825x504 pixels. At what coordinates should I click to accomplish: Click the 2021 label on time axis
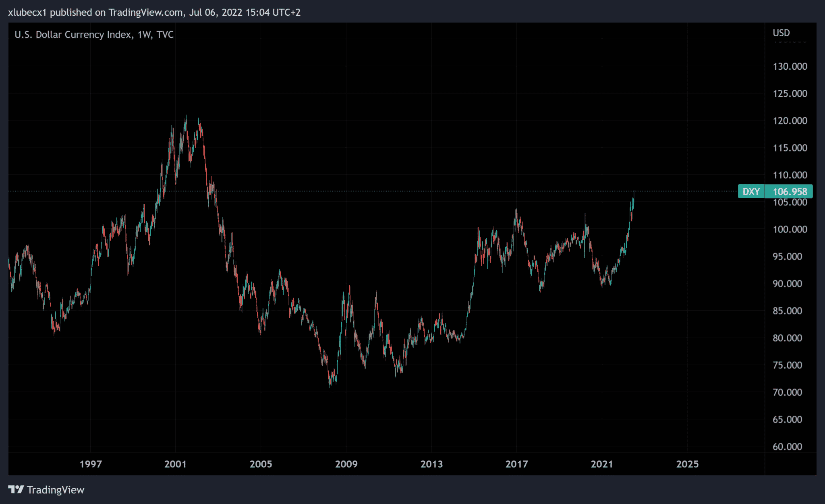coord(602,464)
